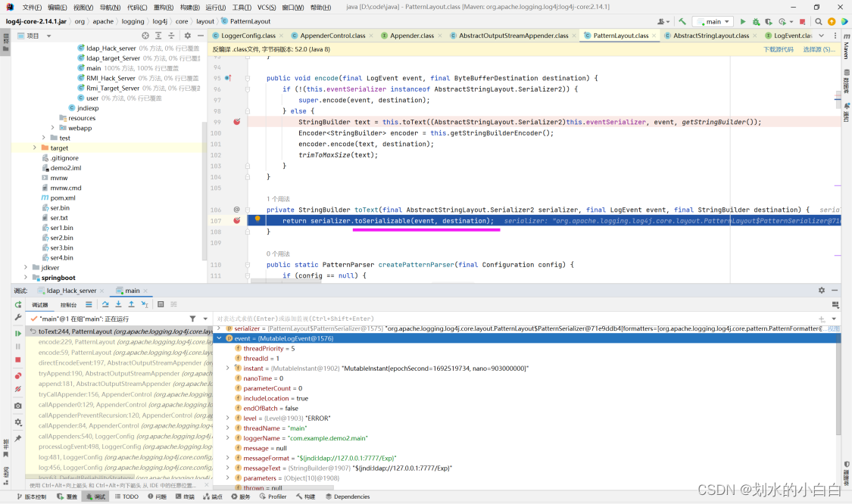Open Search Everywhere magnifier icon
Image resolution: width=852 pixels, height=504 pixels.
[x=819, y=22]
